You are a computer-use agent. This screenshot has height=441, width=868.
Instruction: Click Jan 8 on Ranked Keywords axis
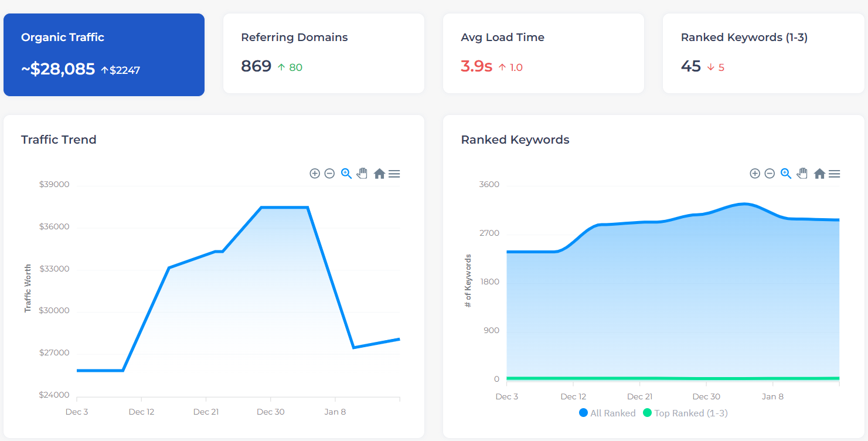pyautogui.click(x=772, y=396)
